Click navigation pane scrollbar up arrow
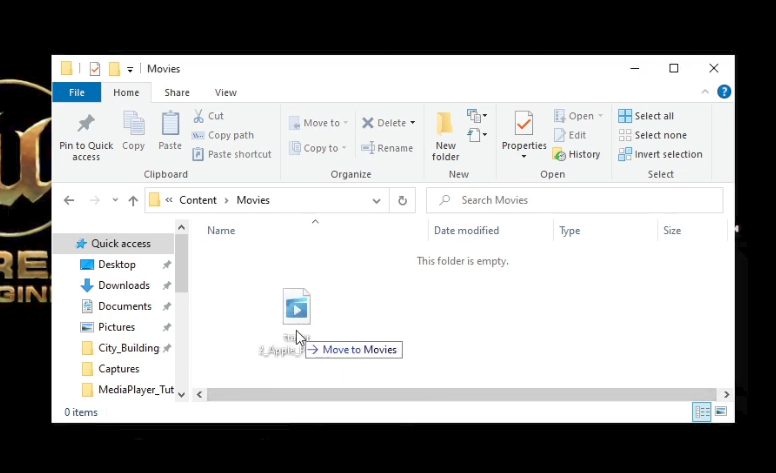 coord(181,228)
